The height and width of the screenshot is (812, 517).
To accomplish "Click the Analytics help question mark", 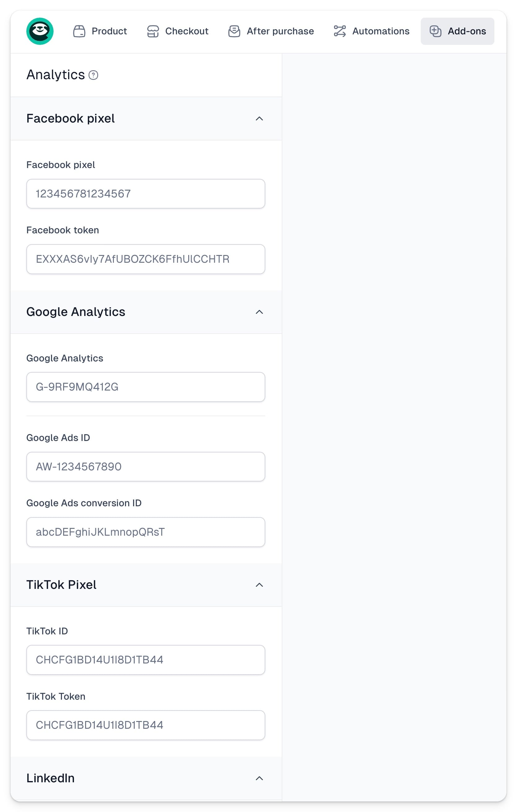I will tap(93, 75).
